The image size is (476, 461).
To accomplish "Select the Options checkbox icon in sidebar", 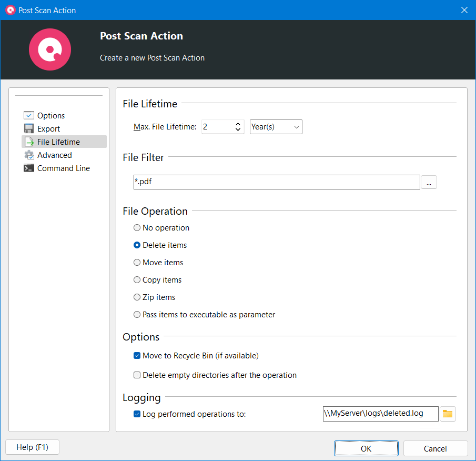I will [28, 115].
